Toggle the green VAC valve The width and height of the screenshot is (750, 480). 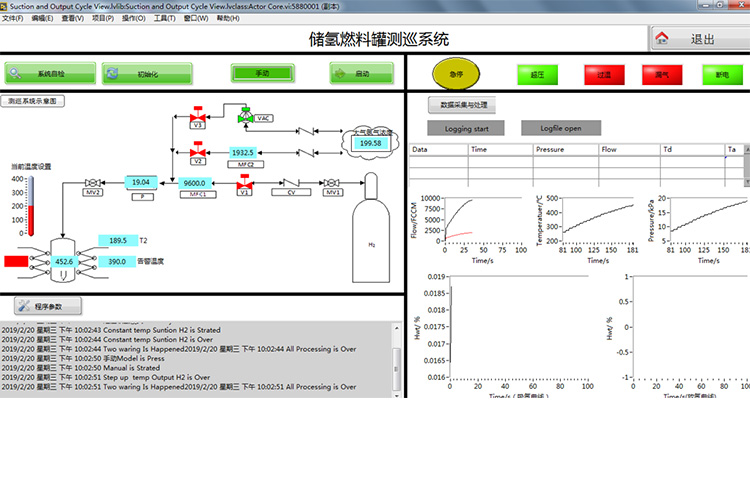(245, 117)
